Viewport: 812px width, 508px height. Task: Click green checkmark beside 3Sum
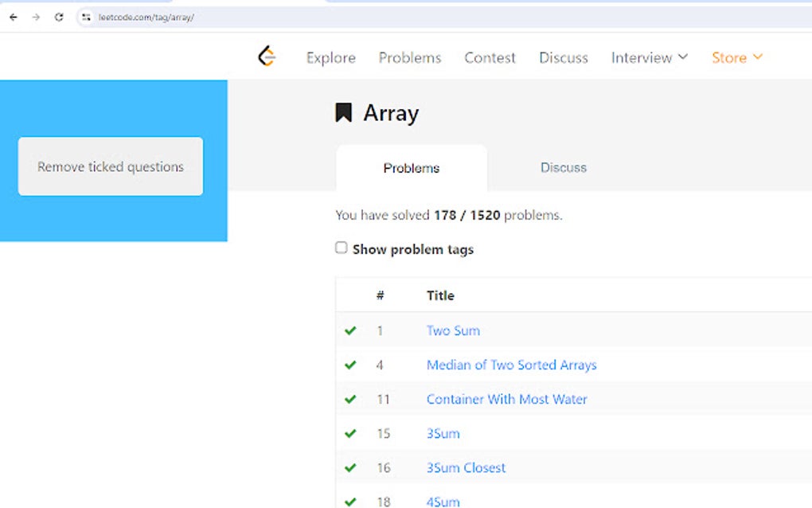[350, 433]
